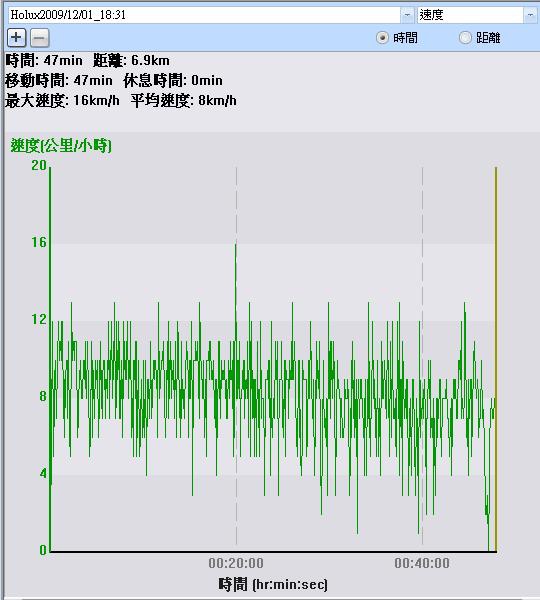This screenshot has width=540, height=600.
Task: Click the 00:20:00 time axis label
Action: pyautogui.click(x=236, y=563)
